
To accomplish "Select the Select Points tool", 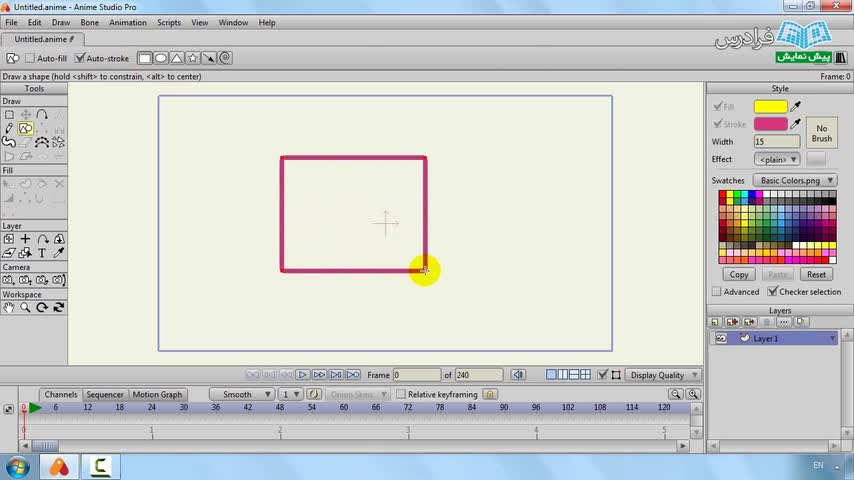I will point(9,114).
